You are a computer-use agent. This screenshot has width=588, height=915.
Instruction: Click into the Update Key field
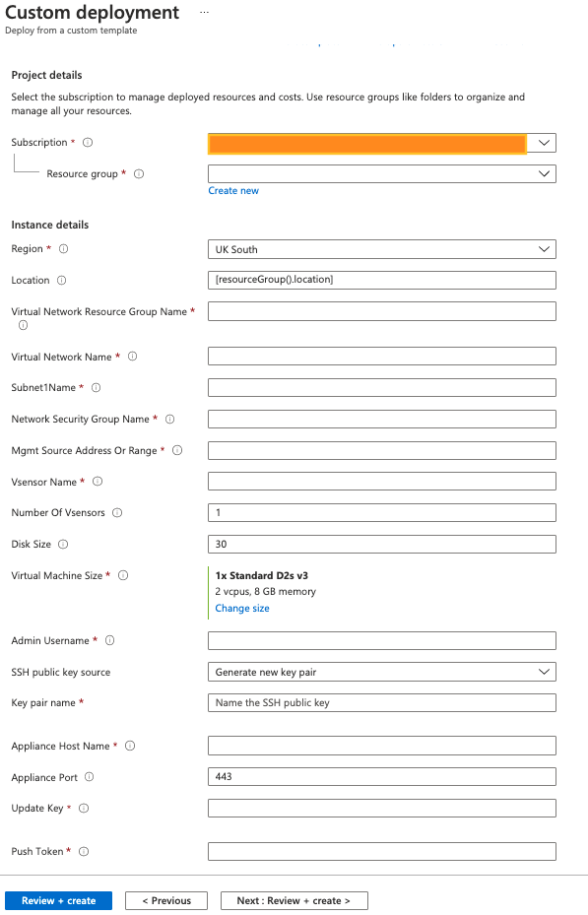[382, 809]
